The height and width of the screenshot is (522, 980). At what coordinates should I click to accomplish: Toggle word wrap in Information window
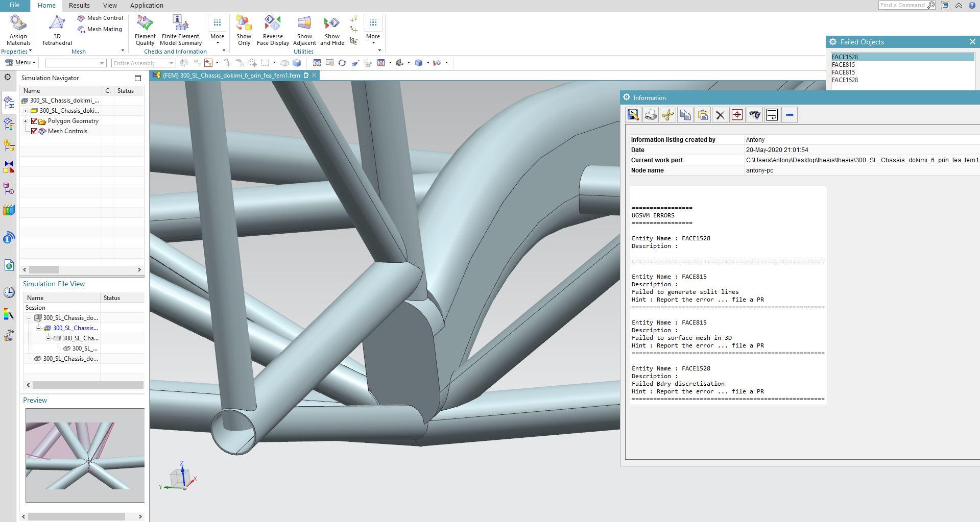tap(772, 115)
